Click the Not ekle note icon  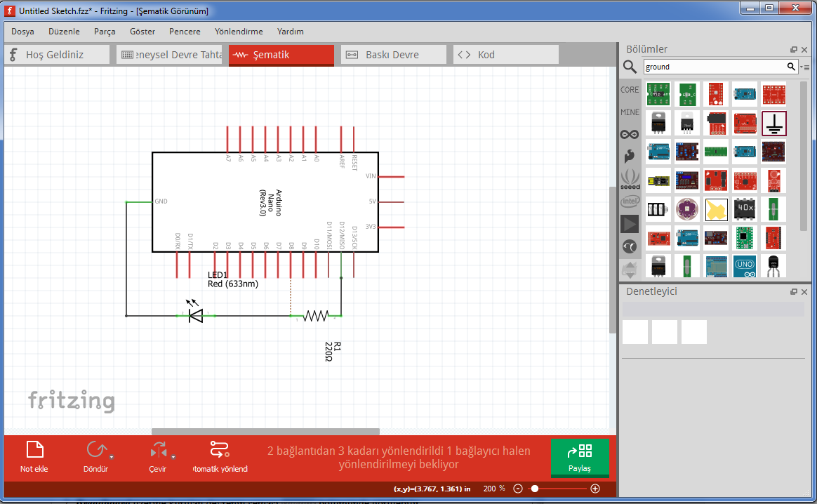coord(34,450)
